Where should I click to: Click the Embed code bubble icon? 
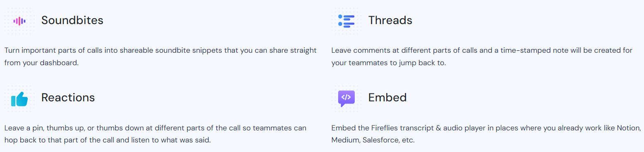coord(346,98)
